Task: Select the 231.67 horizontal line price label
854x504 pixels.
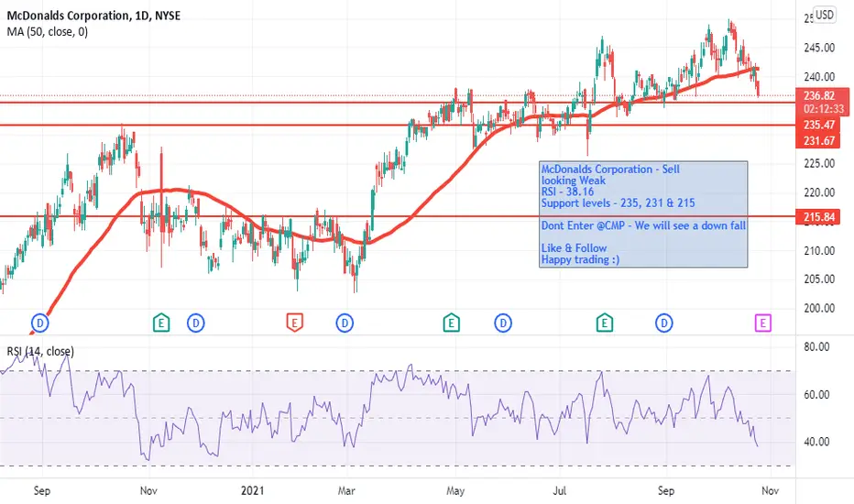Action: [x=819, y=140]
